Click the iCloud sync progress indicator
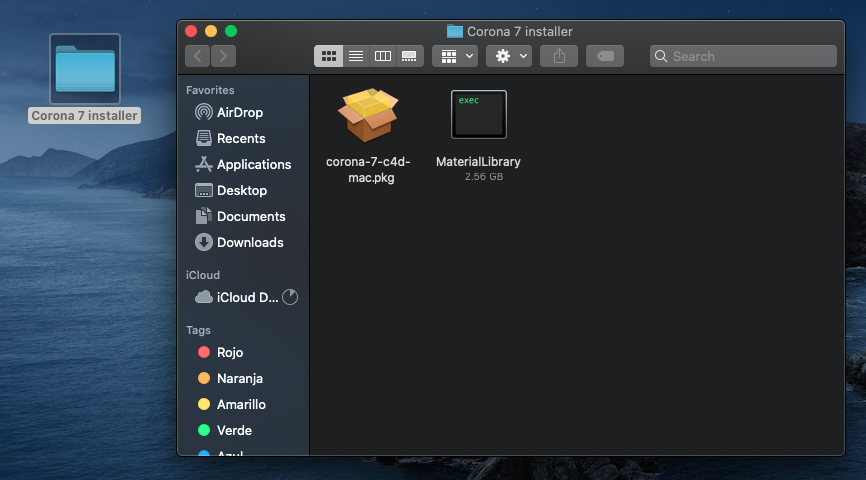 [x=290, y=297]
